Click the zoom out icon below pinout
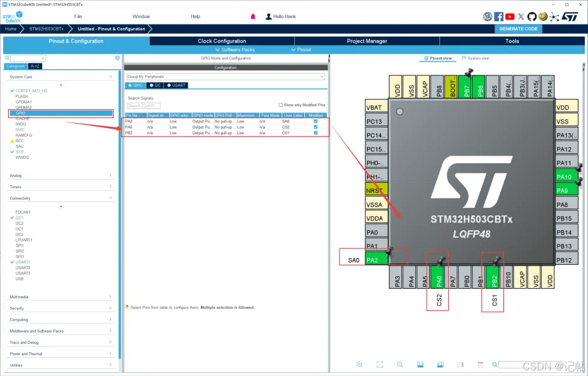This screenshot has width=588, height=376. pos(400,365)
